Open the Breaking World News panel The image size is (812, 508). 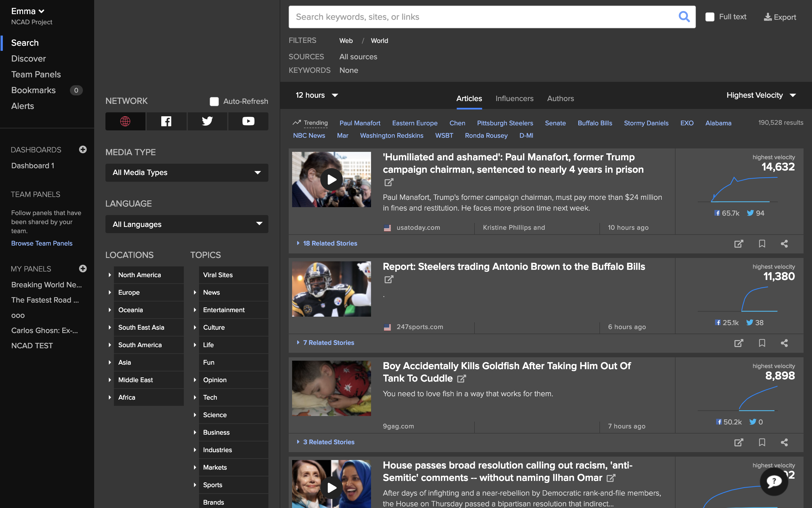coord(46,284)
